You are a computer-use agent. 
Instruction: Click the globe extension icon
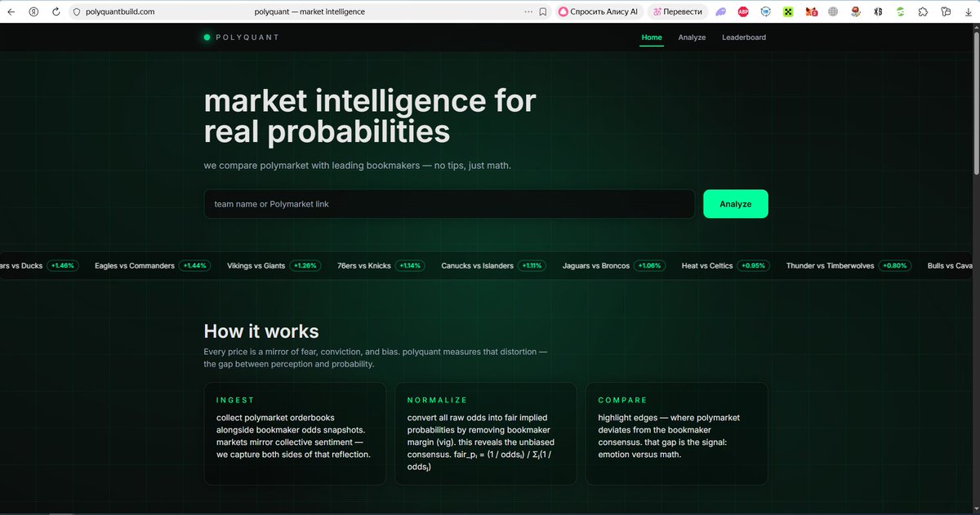coord(832,11)
